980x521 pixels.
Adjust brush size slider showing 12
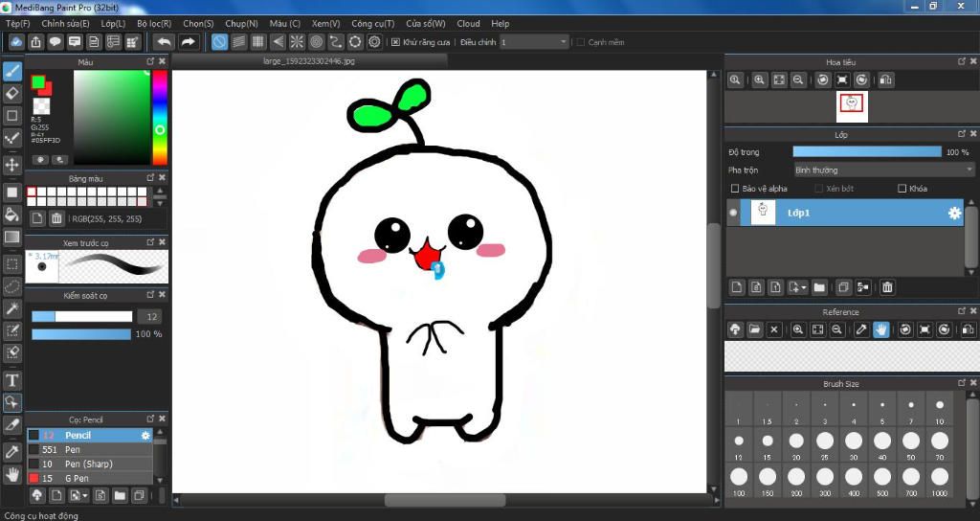(x=82, y=316)
